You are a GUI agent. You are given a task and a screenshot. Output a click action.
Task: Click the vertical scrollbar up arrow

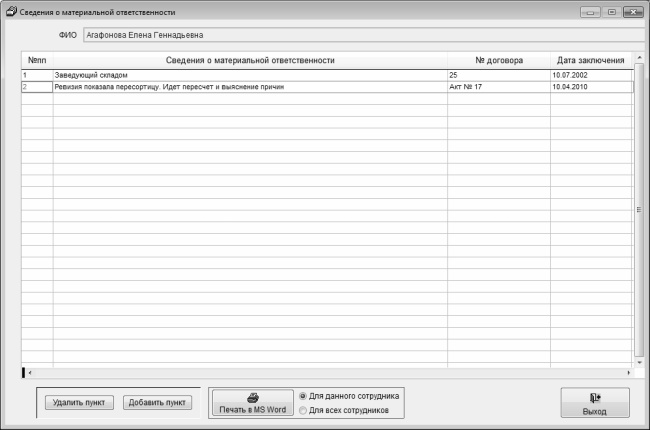637,59
